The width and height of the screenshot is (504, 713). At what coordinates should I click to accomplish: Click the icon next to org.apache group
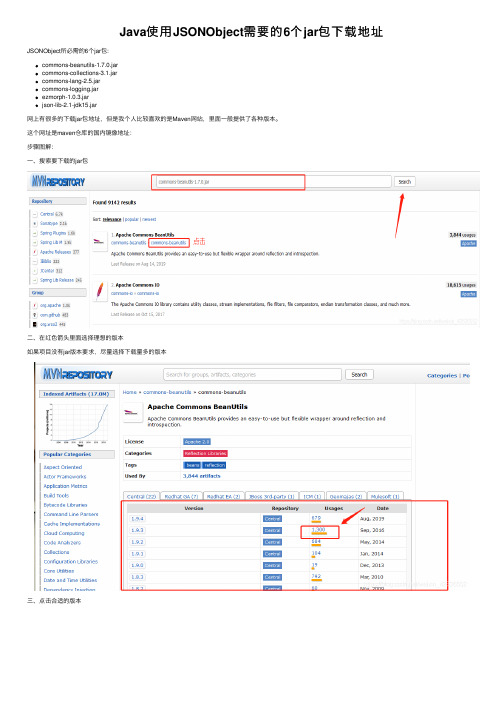click(x=35, y=306)
